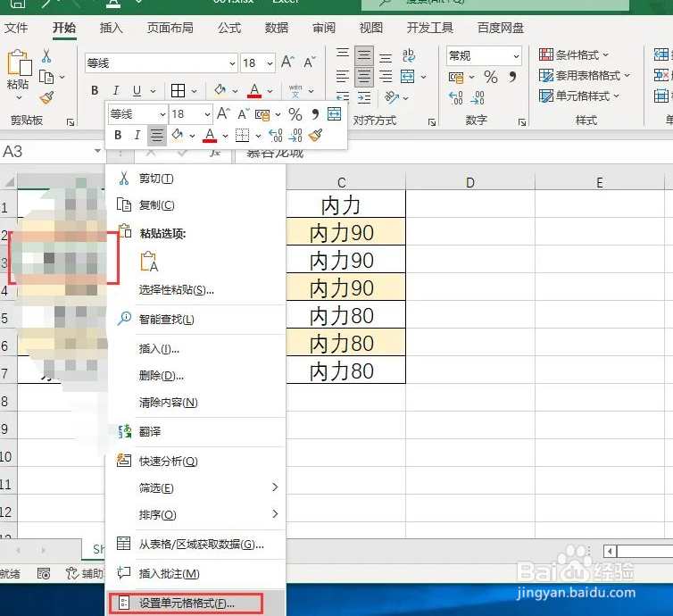Open the mini toolbar font size dropdown
The width and height of the screenshot is (673, 616).
(207, 114)
